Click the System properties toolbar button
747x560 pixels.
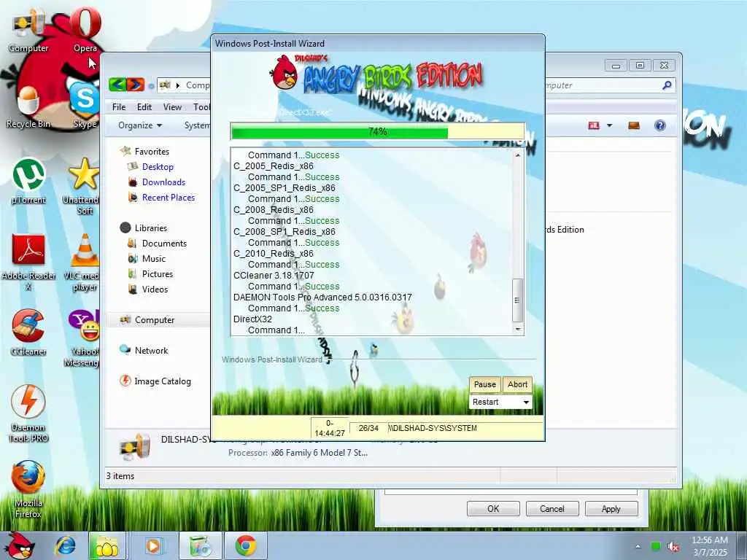[x=197, y=125]
